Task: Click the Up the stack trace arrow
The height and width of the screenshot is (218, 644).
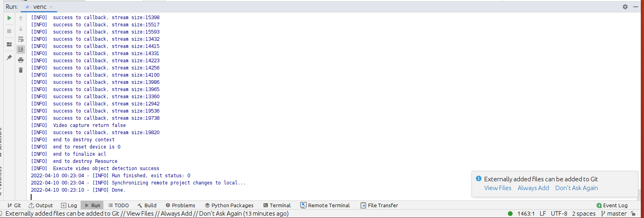Action: [x=21, y=18]
